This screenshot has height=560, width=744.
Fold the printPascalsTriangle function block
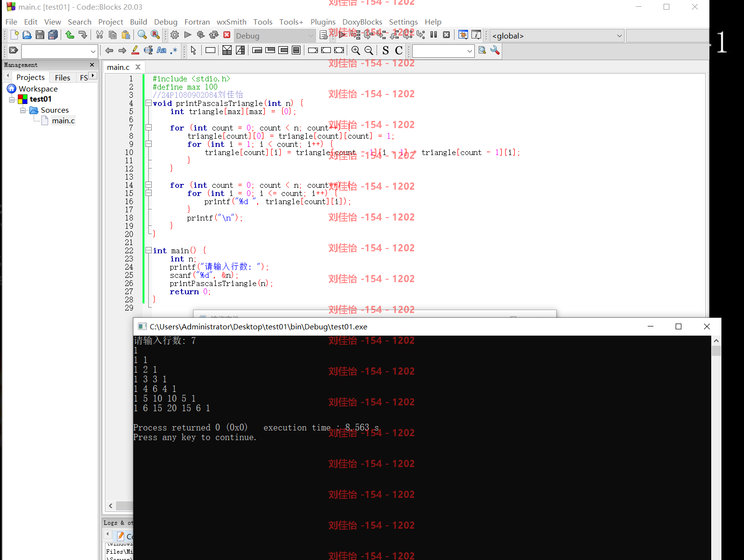[149, 103]
